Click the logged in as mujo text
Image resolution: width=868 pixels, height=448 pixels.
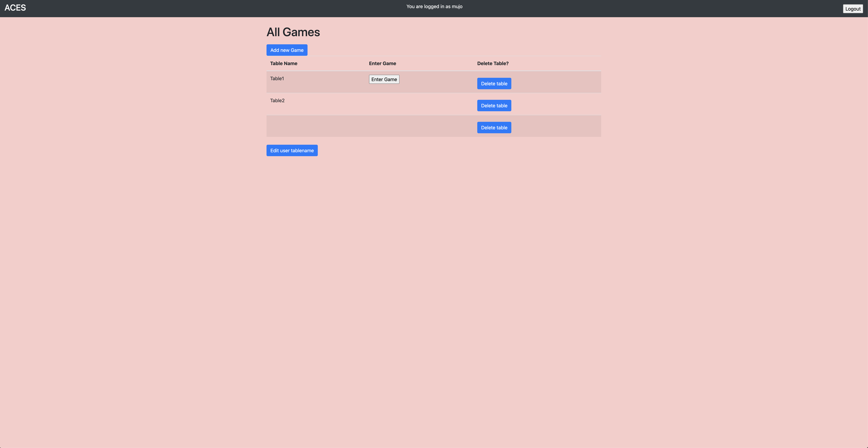(x=434, y=6)
